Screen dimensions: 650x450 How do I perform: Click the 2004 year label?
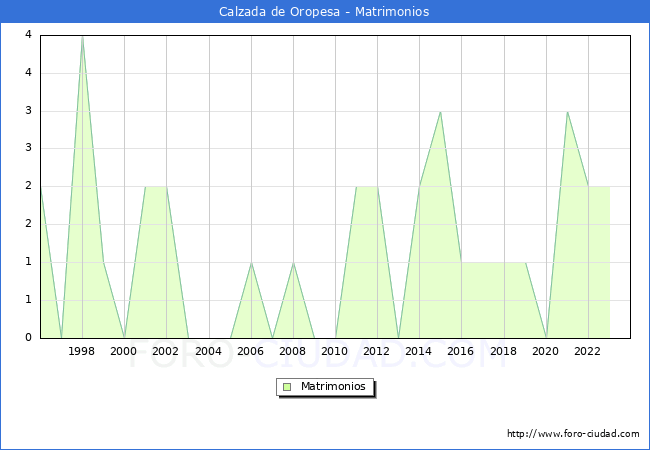click(x=208, y=351)
